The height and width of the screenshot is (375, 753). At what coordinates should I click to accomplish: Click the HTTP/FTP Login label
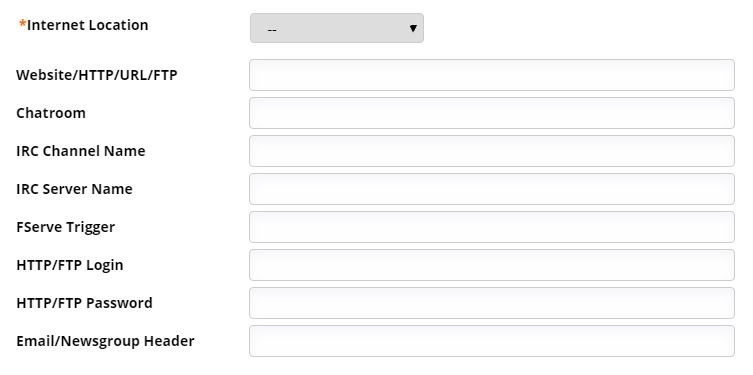pyautogui.click(x=70, y=265)
